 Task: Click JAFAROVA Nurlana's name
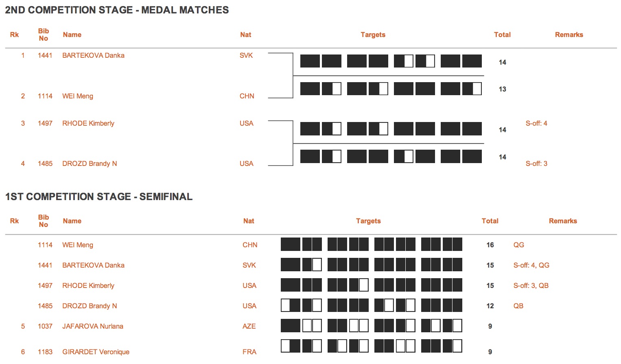pos(92,326)
